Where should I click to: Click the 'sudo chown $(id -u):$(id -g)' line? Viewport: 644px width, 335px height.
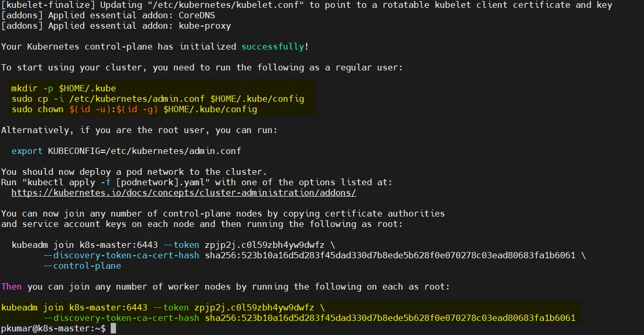coord(134,109)
